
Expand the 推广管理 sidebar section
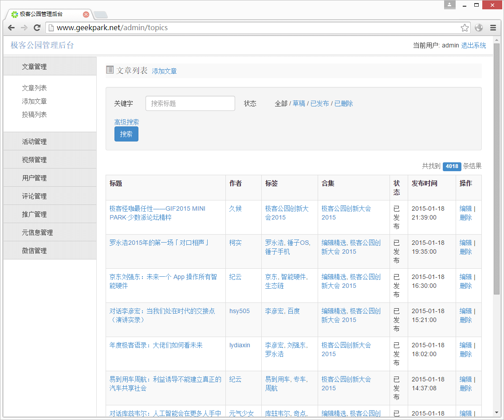[50, 214]
